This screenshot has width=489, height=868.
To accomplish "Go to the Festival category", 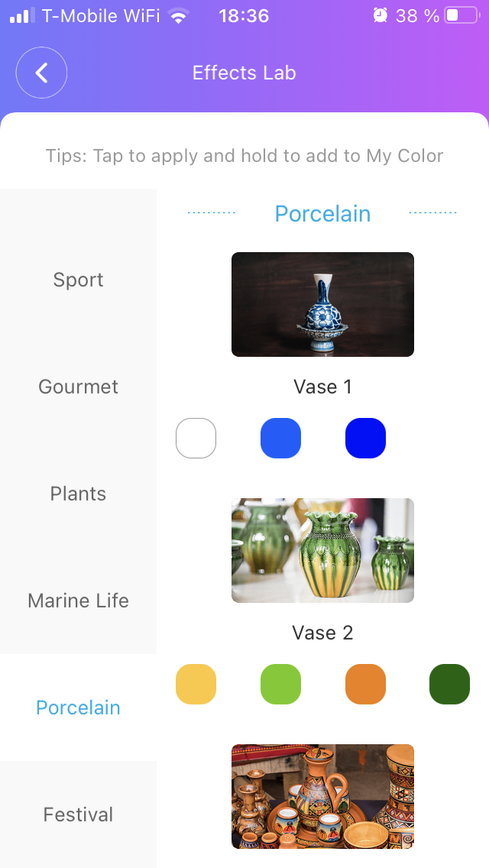I will click(78, 815).
